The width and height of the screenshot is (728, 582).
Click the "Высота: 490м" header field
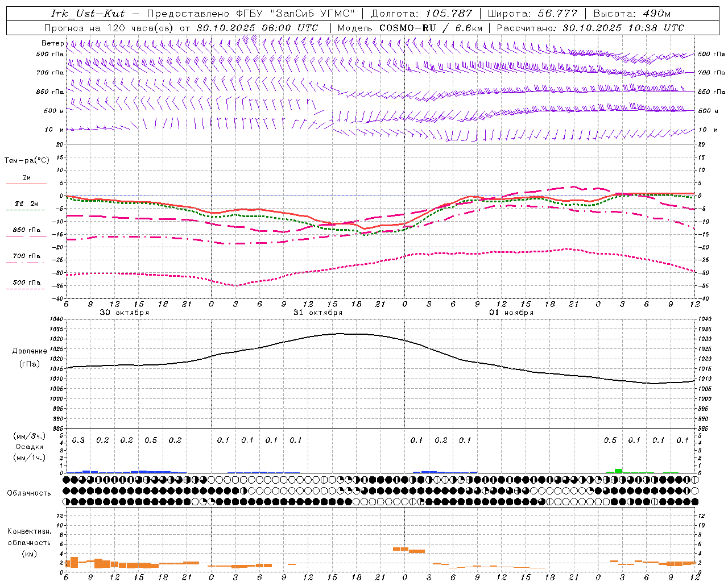coord(632,14)
